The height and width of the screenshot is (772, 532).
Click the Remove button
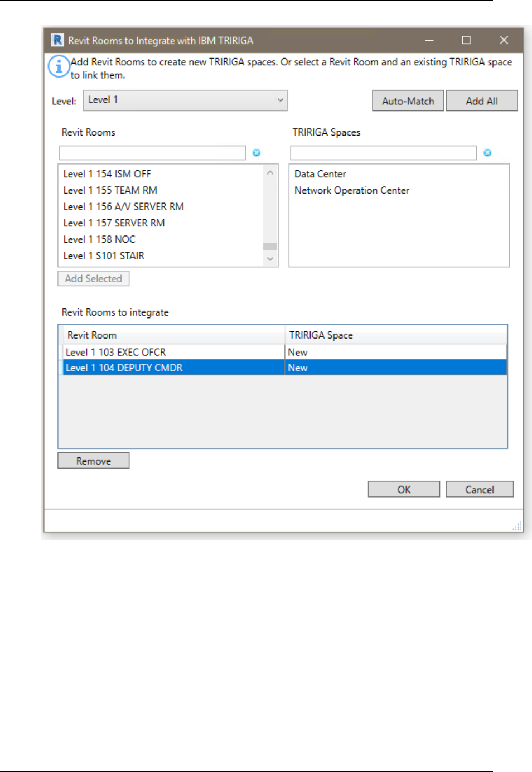(x=94, y=461)
